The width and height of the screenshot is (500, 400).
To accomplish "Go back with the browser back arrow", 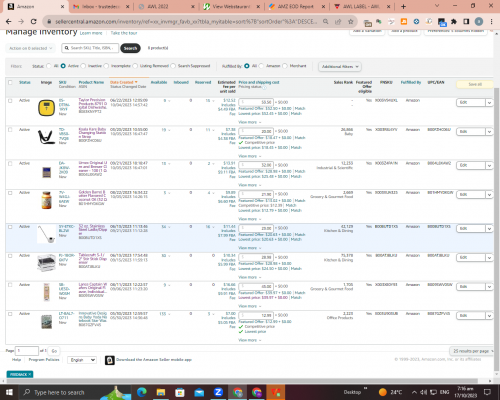I will pyautogui.click(x=9, y=21).
